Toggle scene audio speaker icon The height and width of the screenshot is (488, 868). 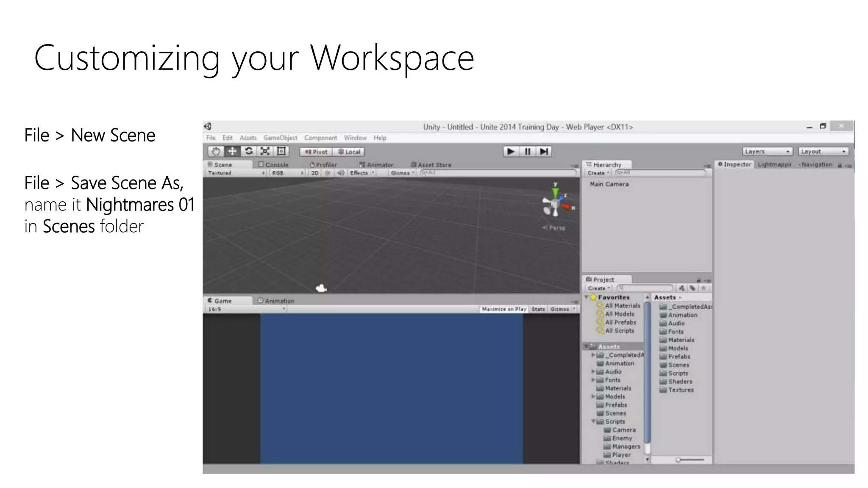[340, 173]
